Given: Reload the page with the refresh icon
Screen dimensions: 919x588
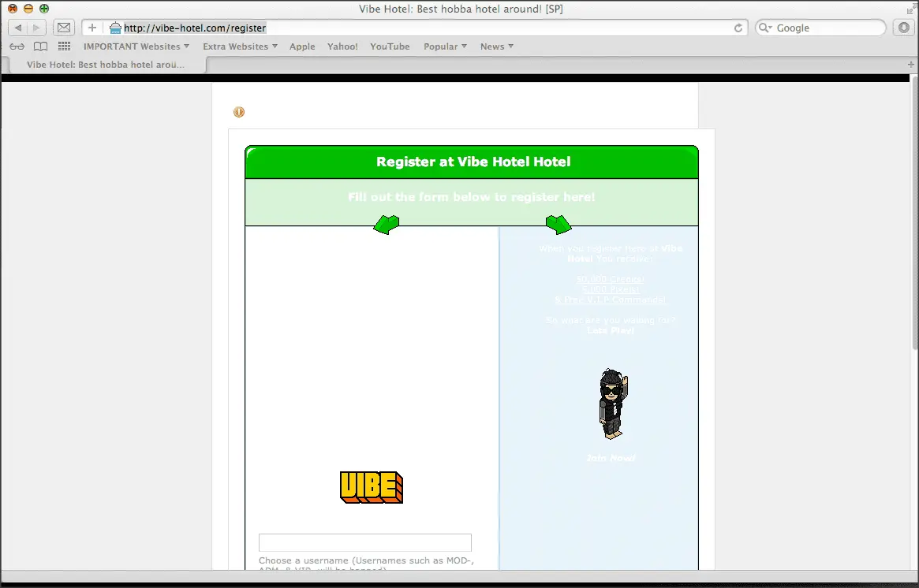Looking at the screenshot, I should pos(738,28).
